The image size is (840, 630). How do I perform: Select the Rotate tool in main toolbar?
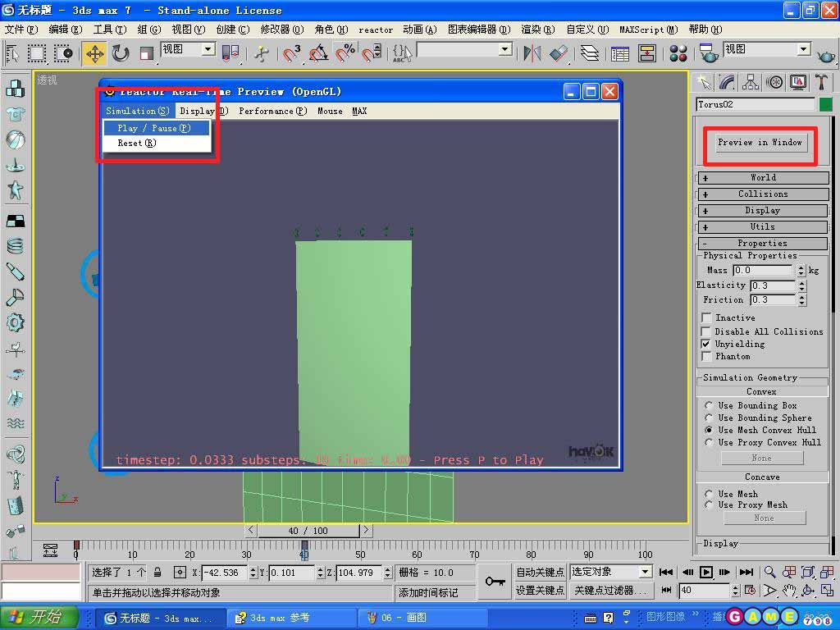[x=121, y=53]
